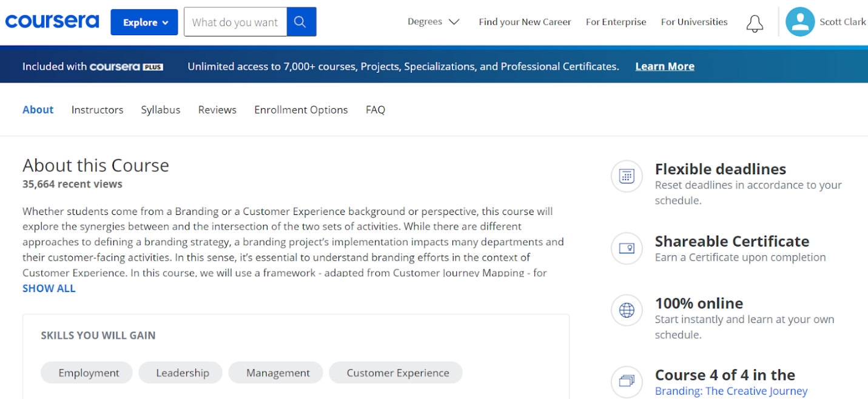Open the Explore dropdown menu
The height and width of the screenshot is (399, 868).
144,22
